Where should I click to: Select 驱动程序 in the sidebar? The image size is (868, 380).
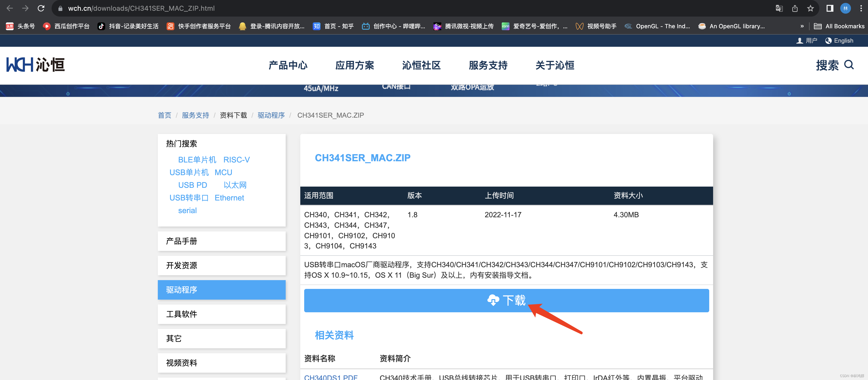221,290
